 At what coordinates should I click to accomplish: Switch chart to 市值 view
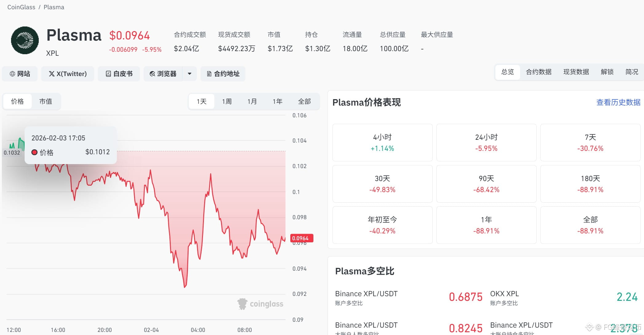point(46,101)
